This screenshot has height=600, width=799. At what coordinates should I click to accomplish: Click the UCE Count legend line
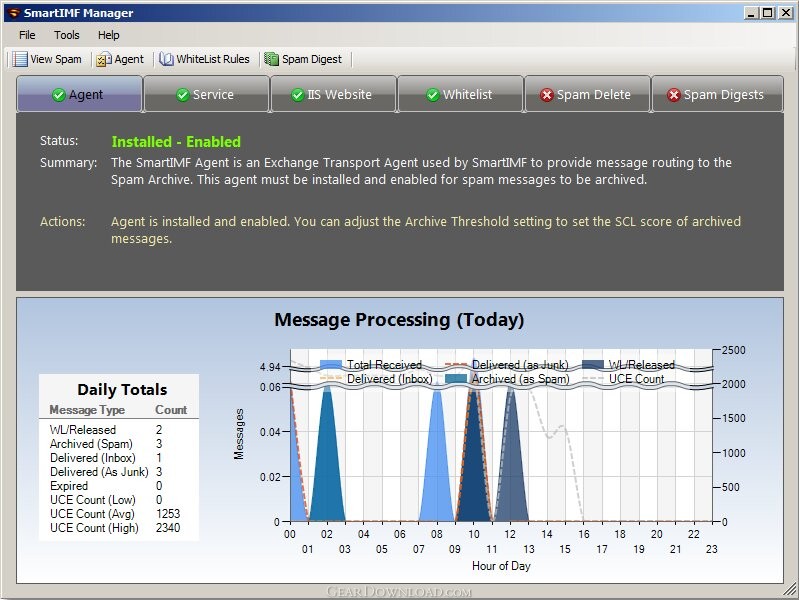(593, 378)
